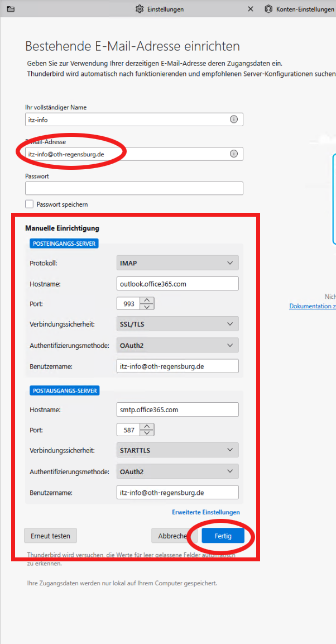Increase the outgoing server port 587
Screen dimensions: 336x644
(x=147, y=427)
